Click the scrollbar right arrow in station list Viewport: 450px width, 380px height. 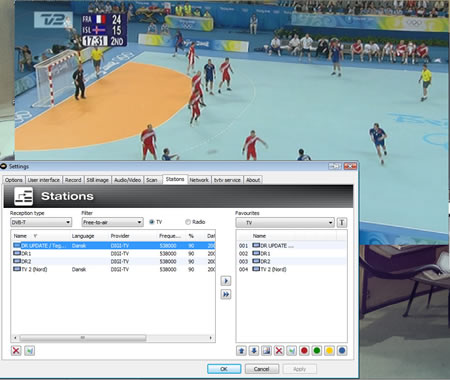pos(211,338)
